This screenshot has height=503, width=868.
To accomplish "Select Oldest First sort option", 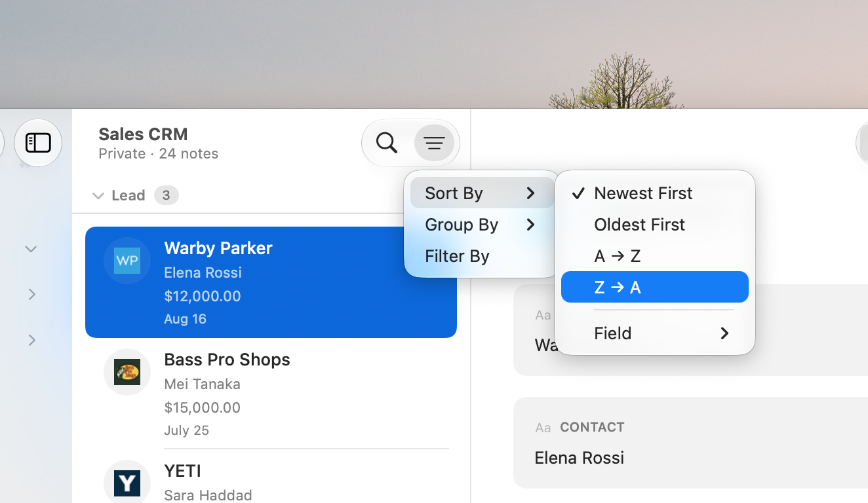I will click(x=654, y=225).
